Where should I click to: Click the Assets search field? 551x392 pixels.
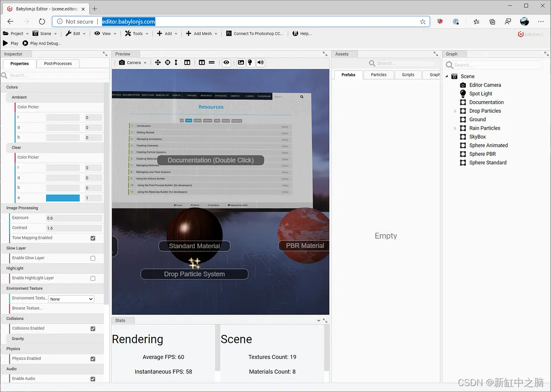[402, 63]
